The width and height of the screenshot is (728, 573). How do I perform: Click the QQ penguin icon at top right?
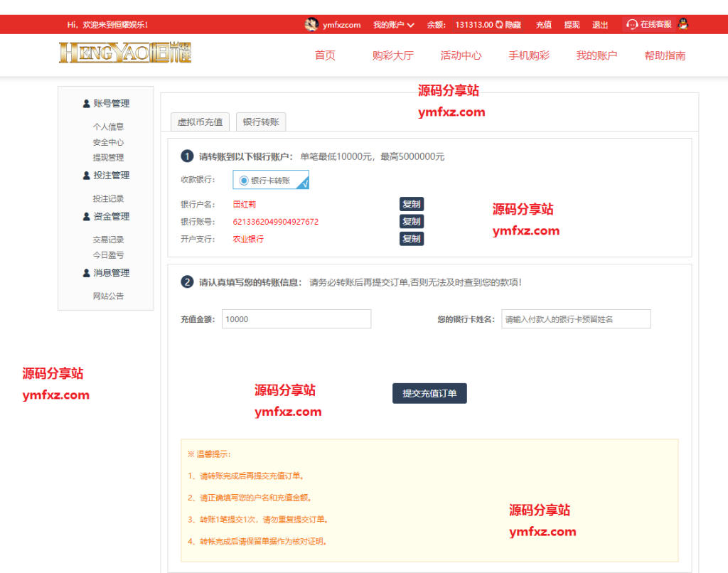683,23
